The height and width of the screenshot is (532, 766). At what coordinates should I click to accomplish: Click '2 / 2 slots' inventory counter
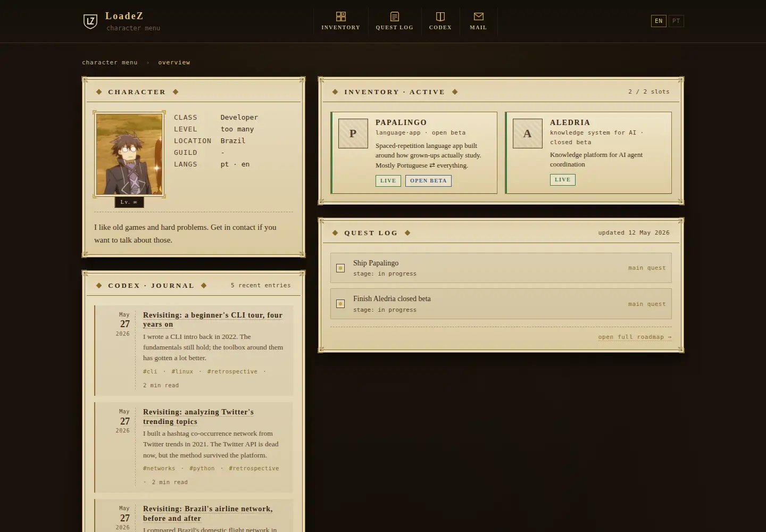[x=649, y=92]
